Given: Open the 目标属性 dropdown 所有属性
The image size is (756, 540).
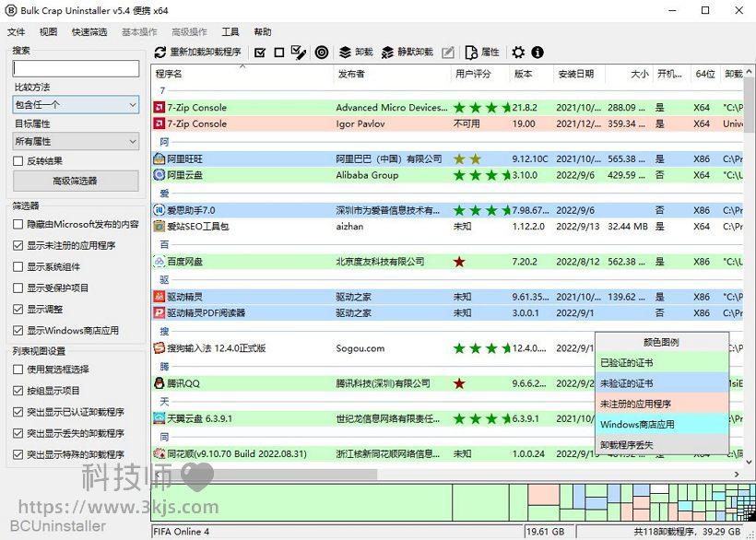Looking at the screenshot, I should tap(76, 141).
